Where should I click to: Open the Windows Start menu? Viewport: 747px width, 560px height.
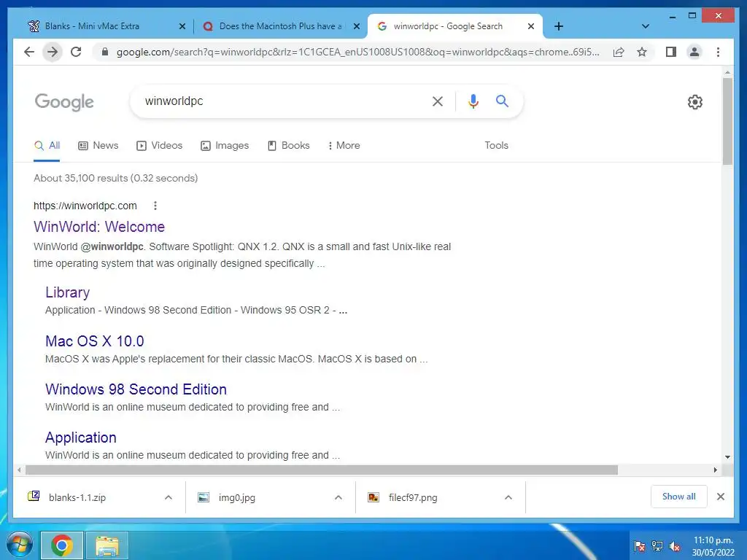tap(19, 545)
